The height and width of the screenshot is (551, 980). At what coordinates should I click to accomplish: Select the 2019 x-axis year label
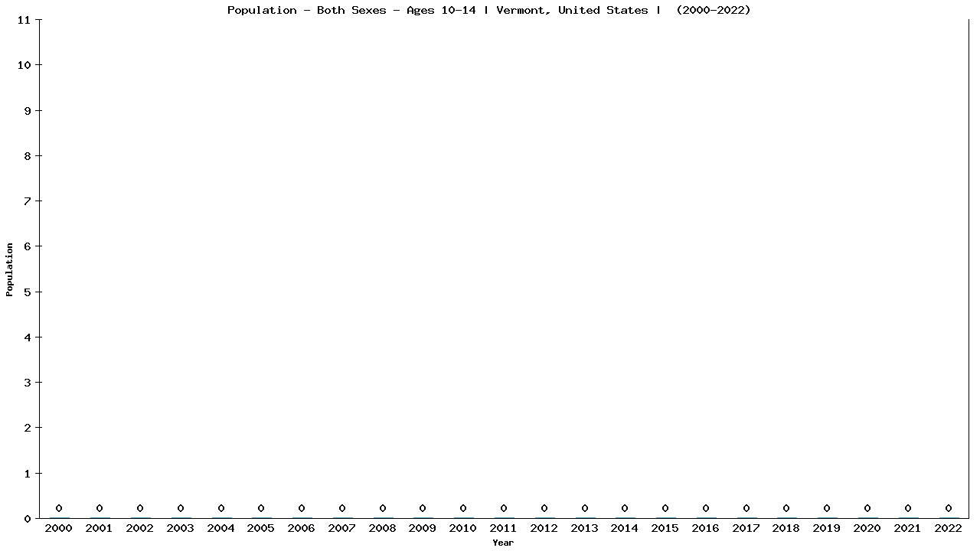click(x=827, y=528)
